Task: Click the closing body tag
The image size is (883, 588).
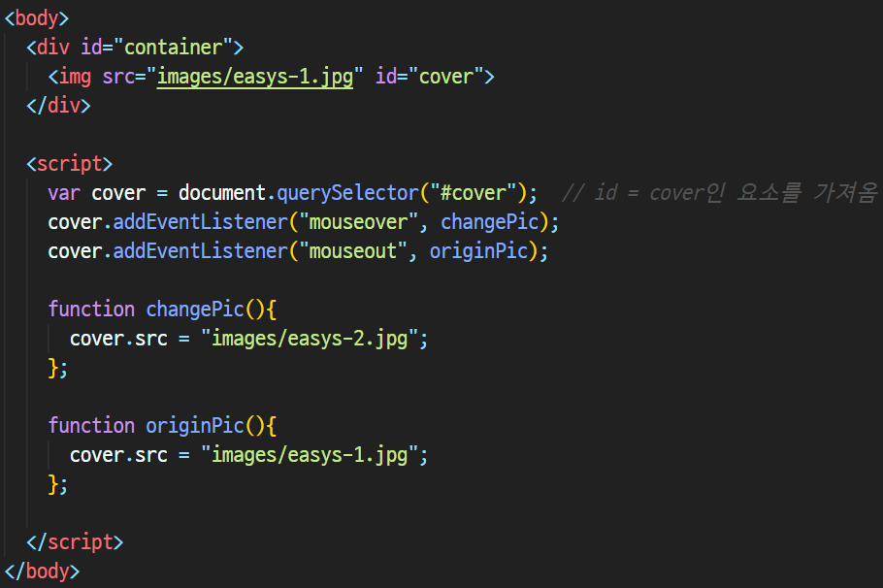Action: click(x=43, y=572)
